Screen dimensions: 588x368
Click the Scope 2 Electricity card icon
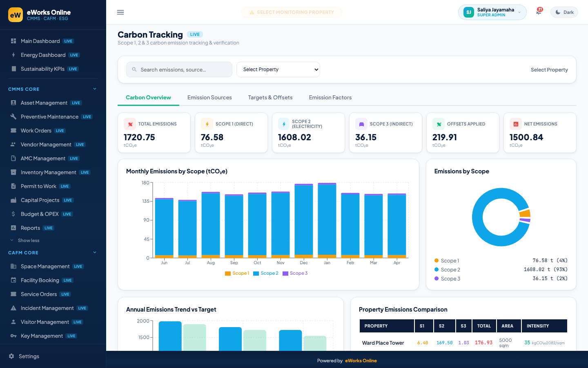tap(284, 124)
